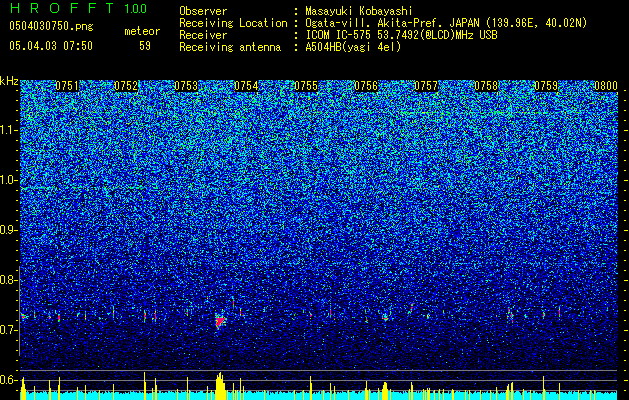
Task: Click the 0758 time marker
Action: coord(486,86)
